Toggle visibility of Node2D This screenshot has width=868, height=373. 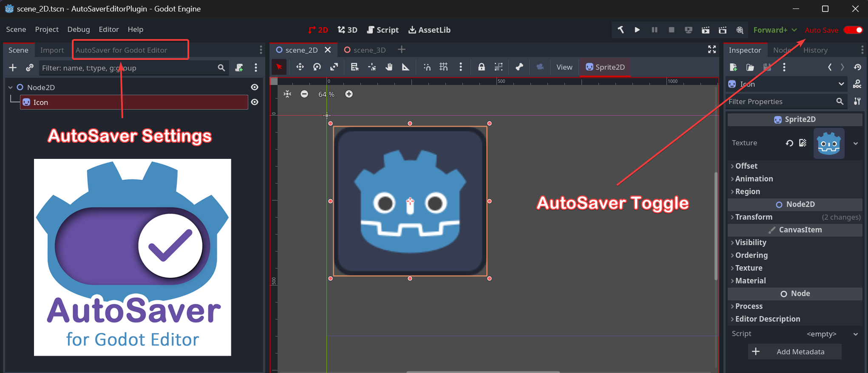(255, 87)
